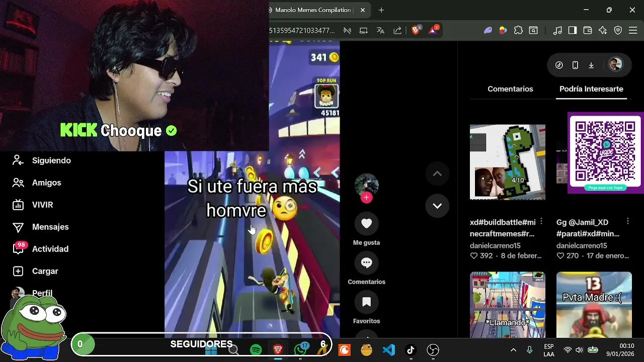
Task: Close the Manolo Memes Compilation tab
Action: coord(362,10)
